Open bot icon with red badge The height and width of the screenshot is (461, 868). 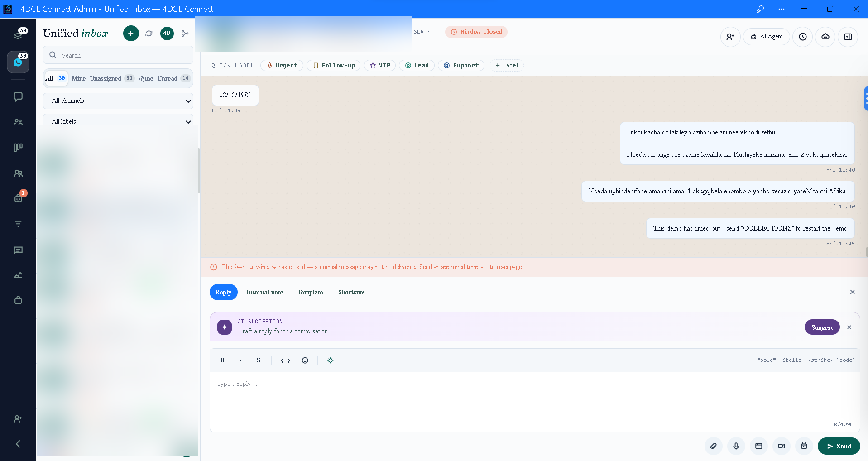pos(18,197)
